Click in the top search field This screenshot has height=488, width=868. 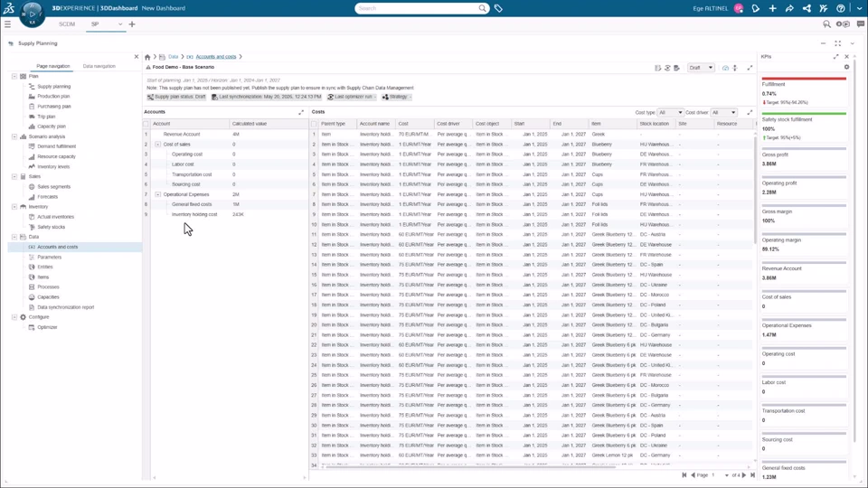[418, 8]
